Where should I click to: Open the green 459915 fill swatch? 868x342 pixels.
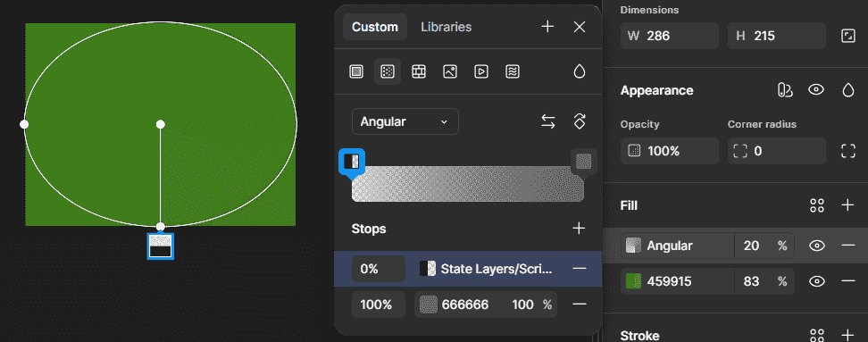pos(634,281)
